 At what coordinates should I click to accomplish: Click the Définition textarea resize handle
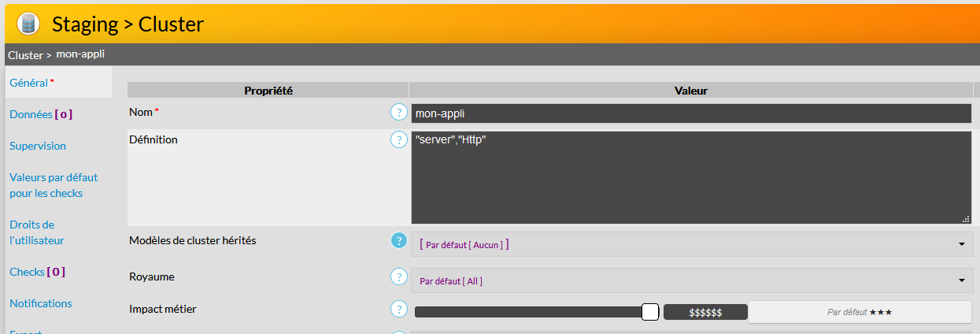click(965, 219)
